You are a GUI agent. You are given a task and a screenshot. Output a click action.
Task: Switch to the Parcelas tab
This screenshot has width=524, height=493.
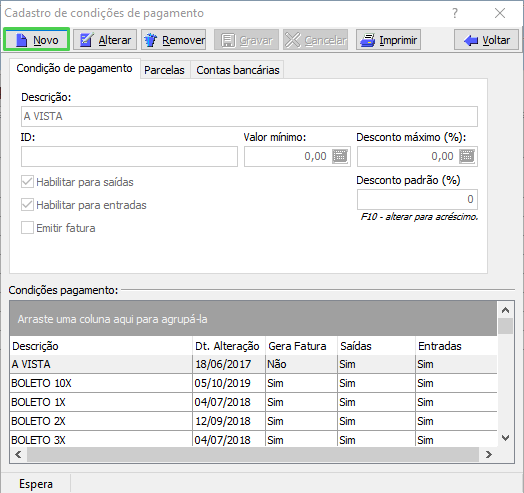[164, 70]
